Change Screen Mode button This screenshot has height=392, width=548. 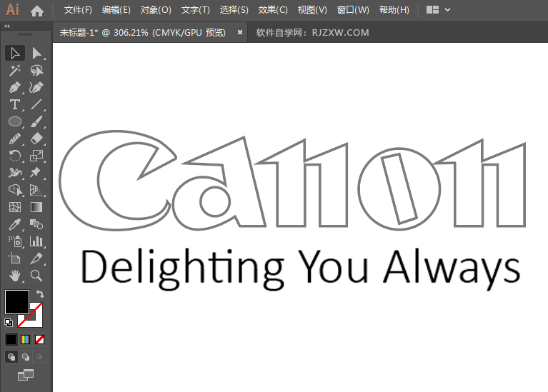pos(26,375)
